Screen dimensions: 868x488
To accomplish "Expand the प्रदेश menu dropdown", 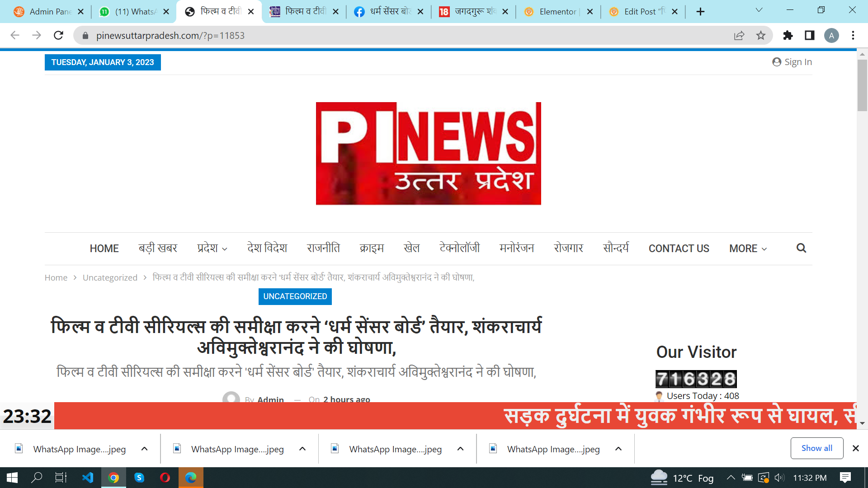I will tap(212, 249).
